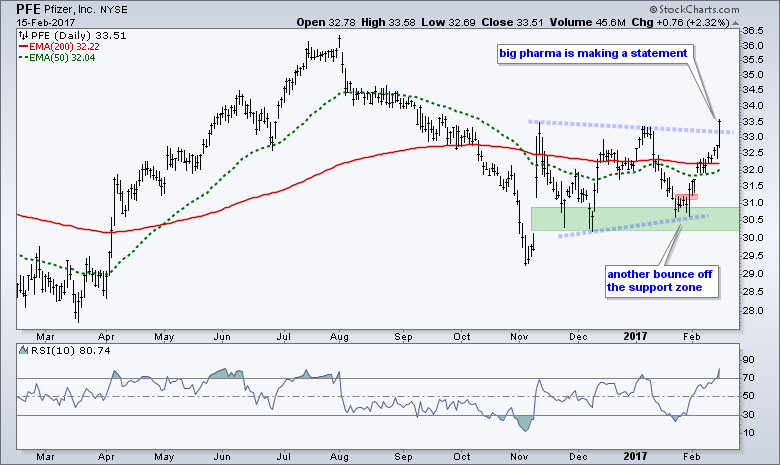Click the Apr label on the price chart axis
The height and width of the screenshot is (465, 780).
click(x=106, y=337)
